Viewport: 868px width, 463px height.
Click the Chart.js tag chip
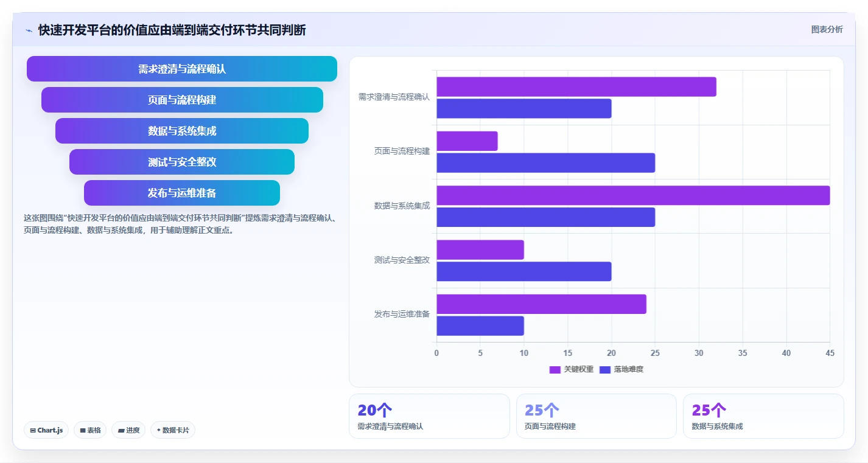click(46, 430)
